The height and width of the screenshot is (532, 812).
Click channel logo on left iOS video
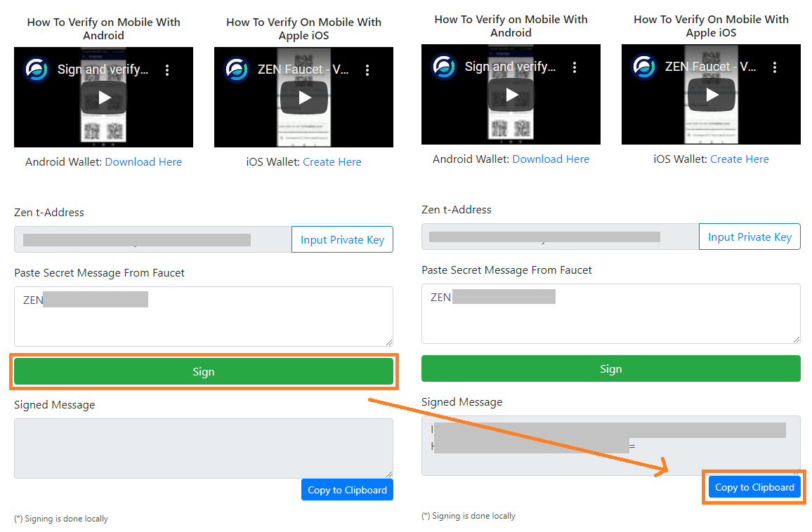click(x=237, y=69)
